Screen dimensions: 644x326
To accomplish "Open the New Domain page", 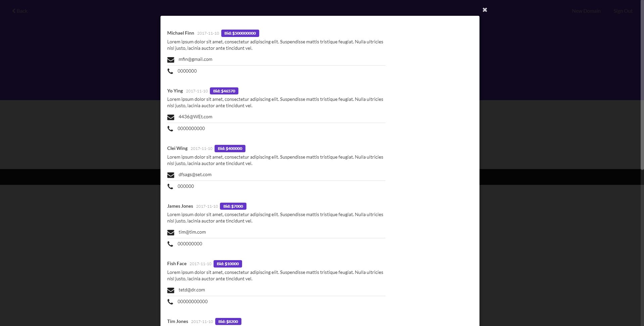I will 586,11.
